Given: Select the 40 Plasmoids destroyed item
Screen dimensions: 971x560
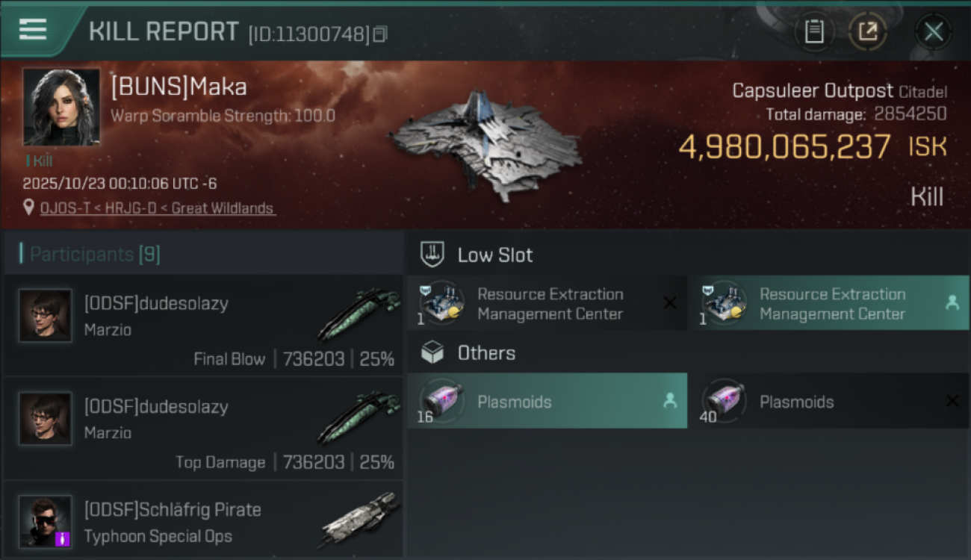Looking at the screenshot, I should [829, 401].
